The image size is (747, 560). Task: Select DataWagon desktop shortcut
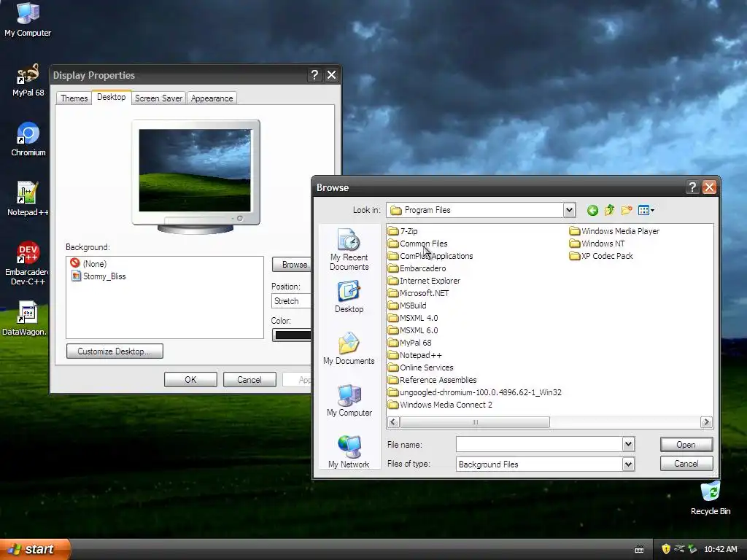[x=26, y=318]
